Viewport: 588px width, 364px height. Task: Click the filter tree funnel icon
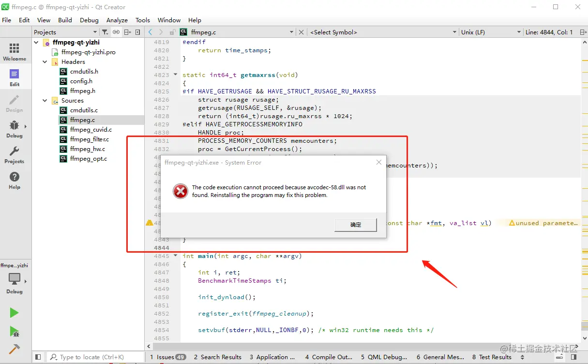click(105, 32)
